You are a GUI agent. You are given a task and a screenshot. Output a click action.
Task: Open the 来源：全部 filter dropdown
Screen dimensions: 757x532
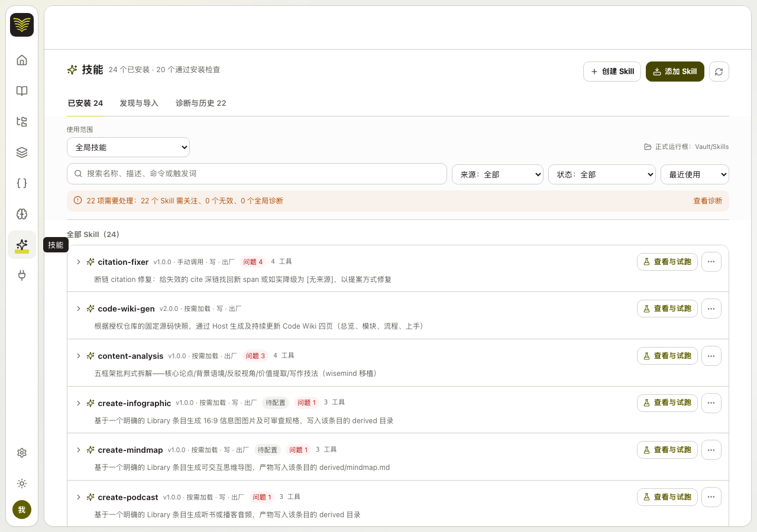click(497, 174)
